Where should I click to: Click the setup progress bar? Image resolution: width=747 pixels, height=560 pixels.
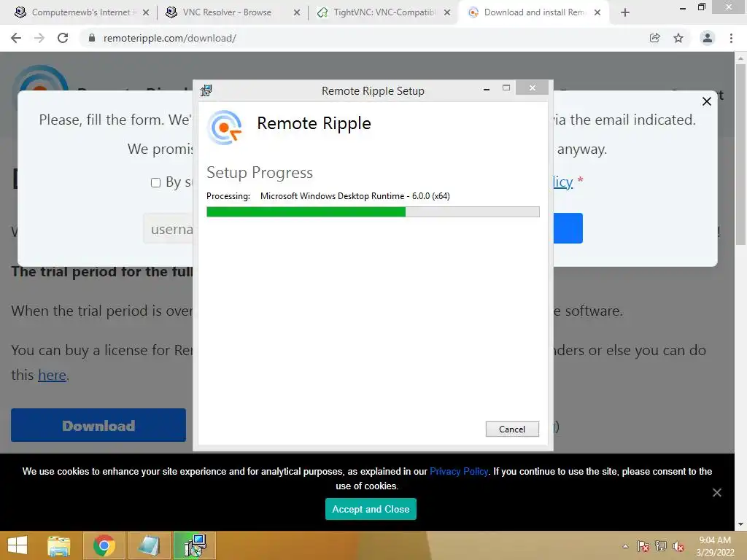tap(373, 212)
